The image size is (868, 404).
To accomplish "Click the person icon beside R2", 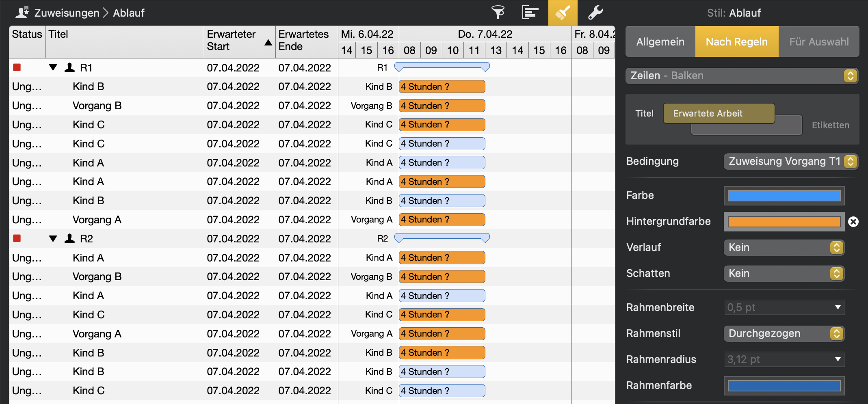I will [70, 238].
